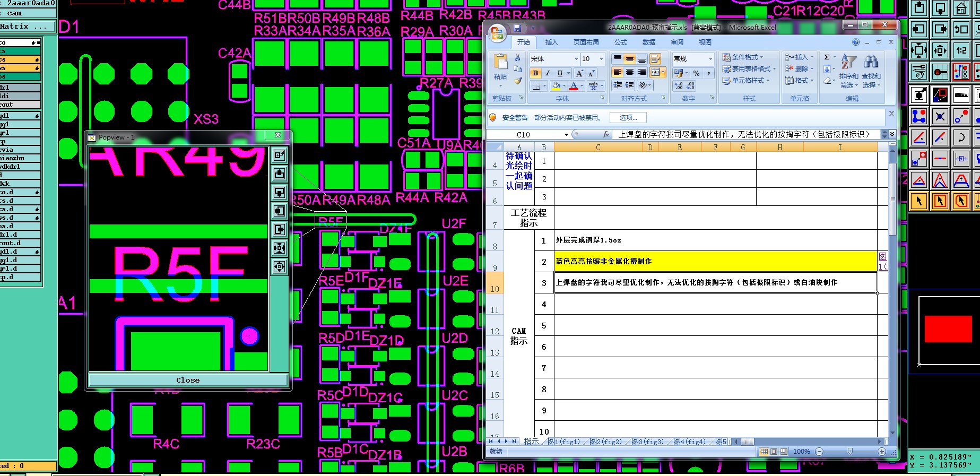Click the pan-right arrow tool in CAM toolbar
This screenshot has width=980, height=476.
tap(940, 29)
